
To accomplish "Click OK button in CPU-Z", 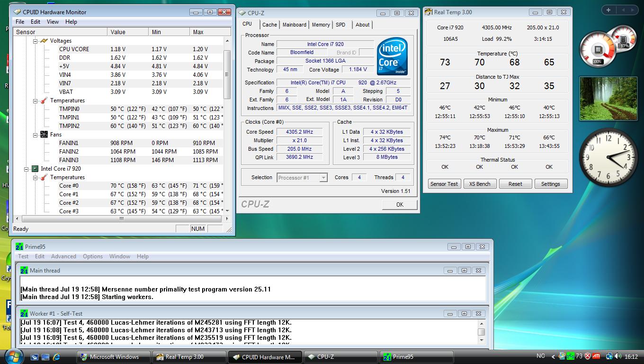I will tap(400, 205).
